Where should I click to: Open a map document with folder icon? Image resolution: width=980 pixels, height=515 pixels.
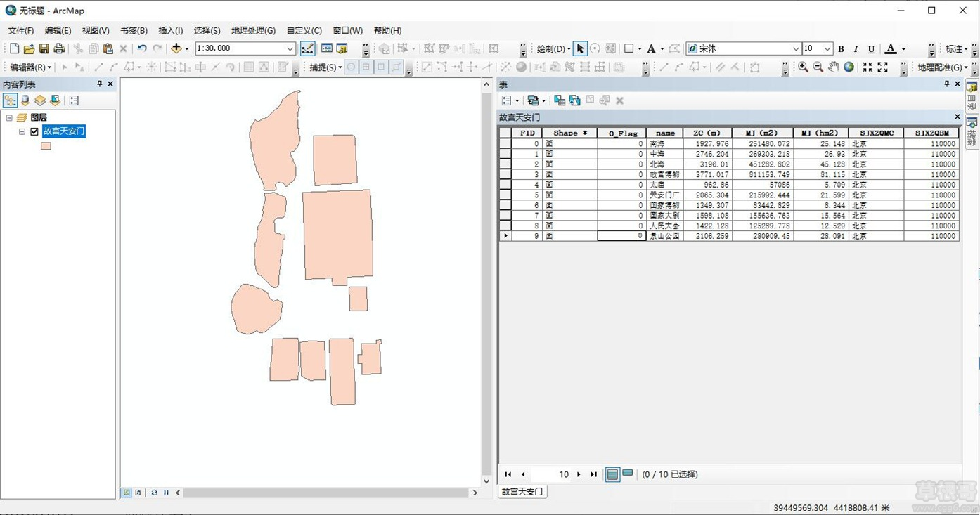[x=29, y=48]
